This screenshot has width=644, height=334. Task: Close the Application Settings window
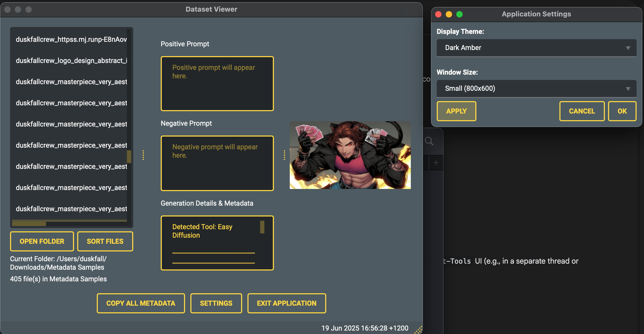coord(438,14)
